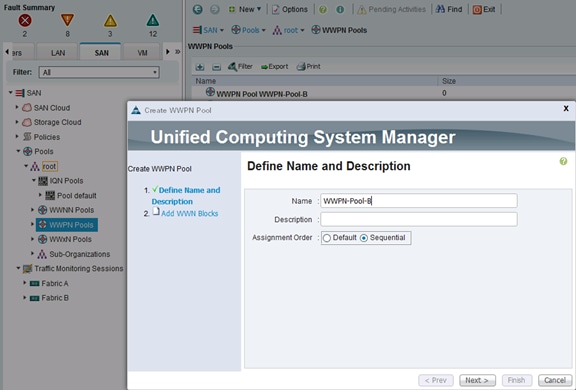This screenshot has height=390, width=576.
Task: Click Export in table toolbar
Action: [x=274, y=66]
